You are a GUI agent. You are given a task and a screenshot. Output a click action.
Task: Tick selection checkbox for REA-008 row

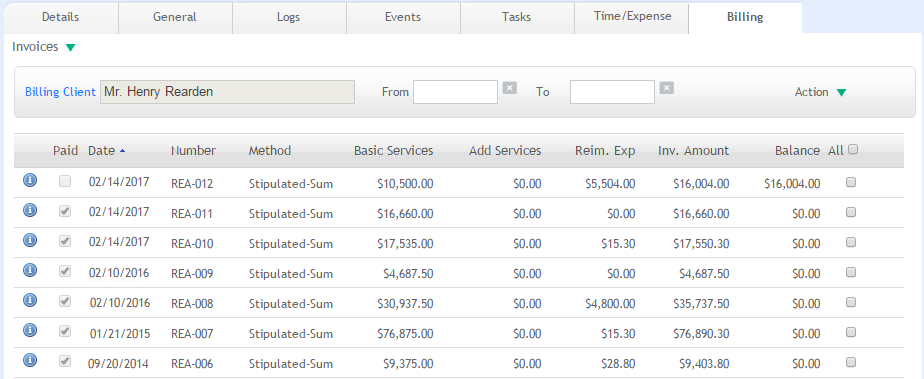851,302
